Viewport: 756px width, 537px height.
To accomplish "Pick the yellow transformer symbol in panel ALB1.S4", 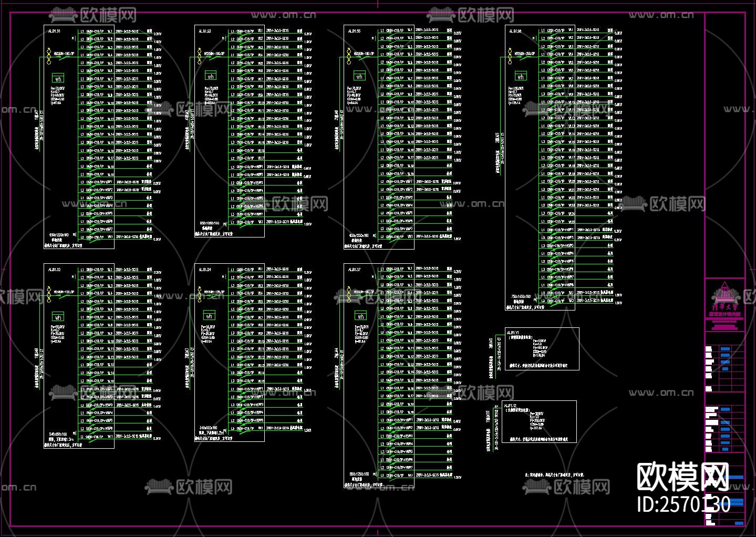I will point(199,294).
